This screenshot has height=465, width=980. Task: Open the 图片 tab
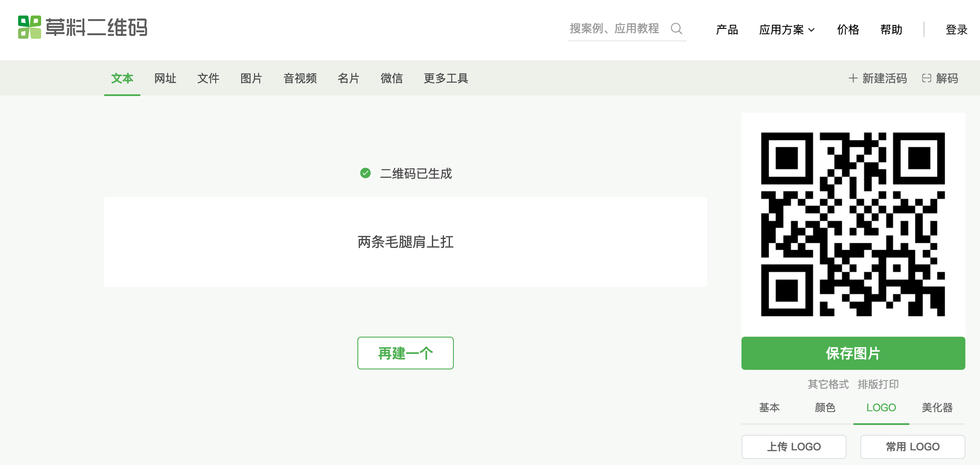point(251,78)
